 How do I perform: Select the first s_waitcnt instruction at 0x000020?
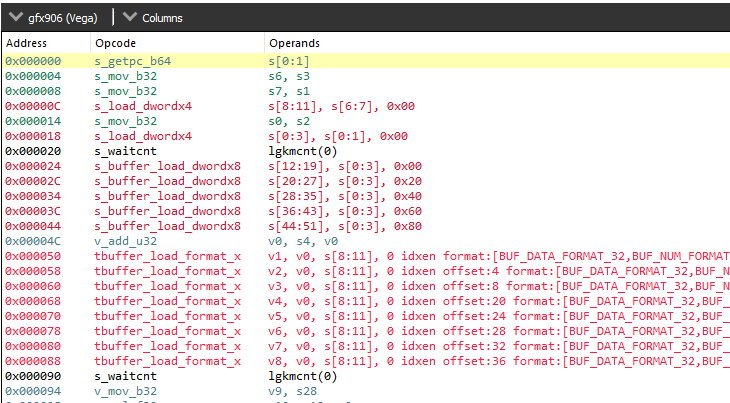[127, 151]
